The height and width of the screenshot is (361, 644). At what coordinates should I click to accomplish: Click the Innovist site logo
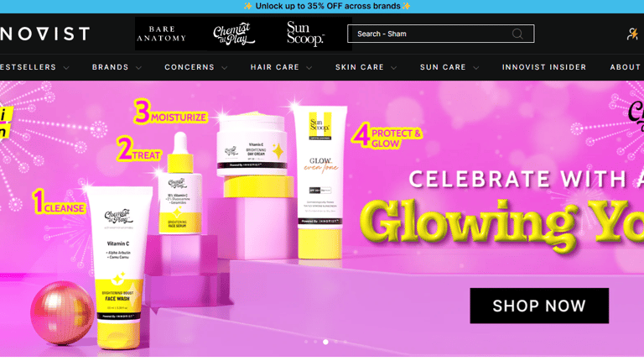click(x=44, y=34)
